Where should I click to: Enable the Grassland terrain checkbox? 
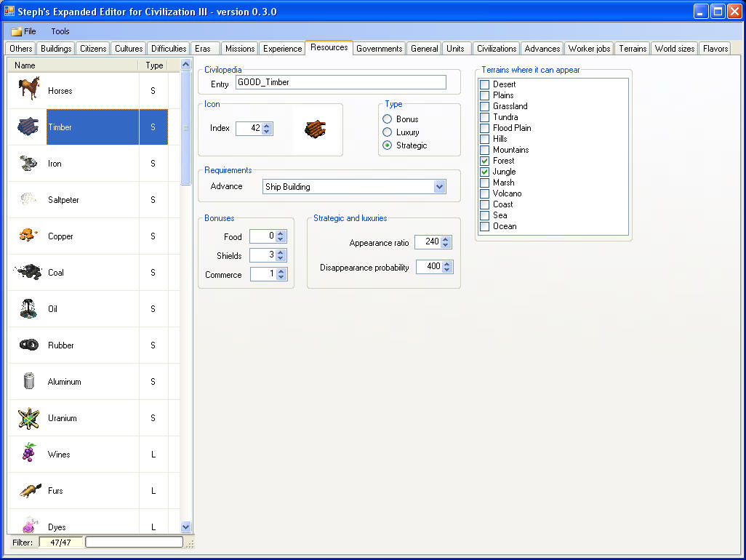tap(485, 106)
